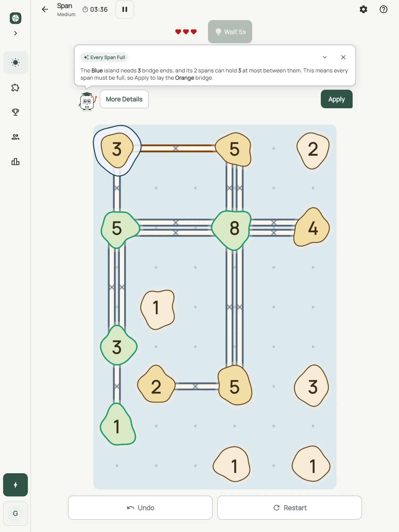Click the lightning bolt button
Image resolution: width=399 pixels, height=532 pixels.
15,485
